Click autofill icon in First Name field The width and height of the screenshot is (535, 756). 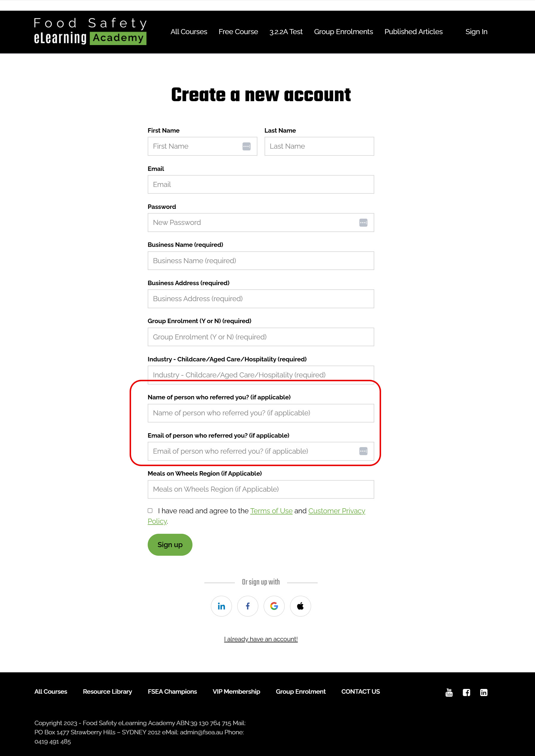pyautogui.click(x=246, y=146)
